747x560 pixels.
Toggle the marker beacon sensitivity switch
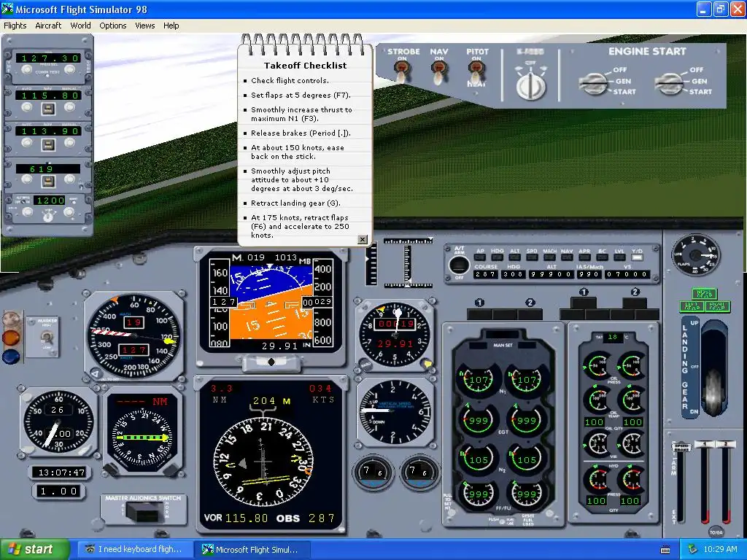pos(46,337)
